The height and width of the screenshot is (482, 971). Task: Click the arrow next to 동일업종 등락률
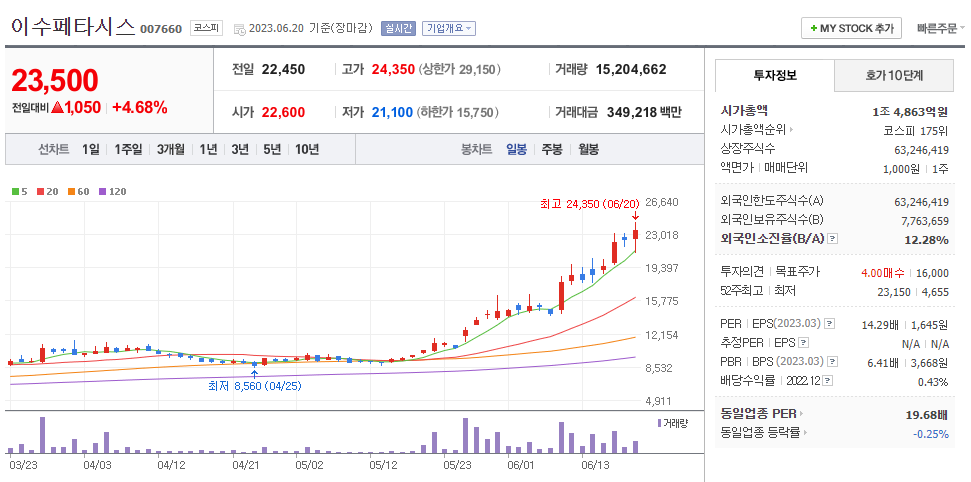(806, 432)
